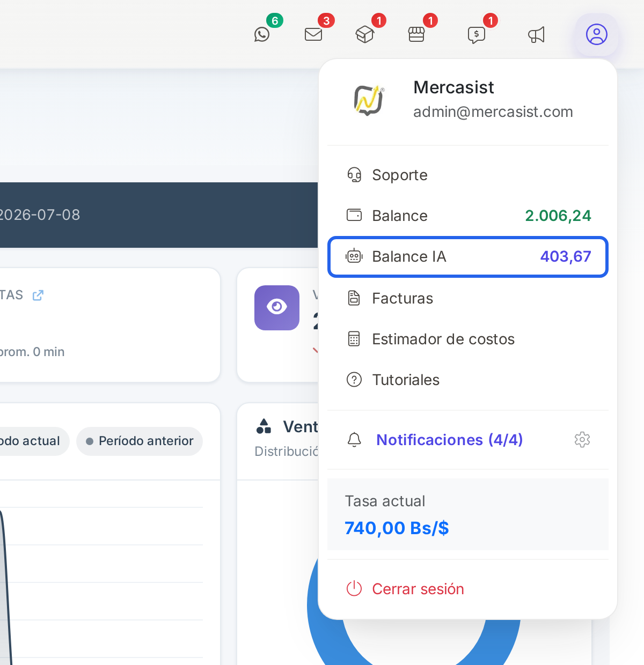Click the Mercasist logo in profile menu

point(369,100)
